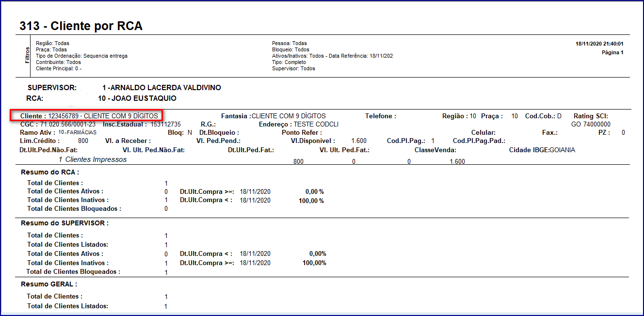Click 'Bloqueio: Todos' filter text
This screenshot has width=644, height=316.
click(x=291, y=50)
